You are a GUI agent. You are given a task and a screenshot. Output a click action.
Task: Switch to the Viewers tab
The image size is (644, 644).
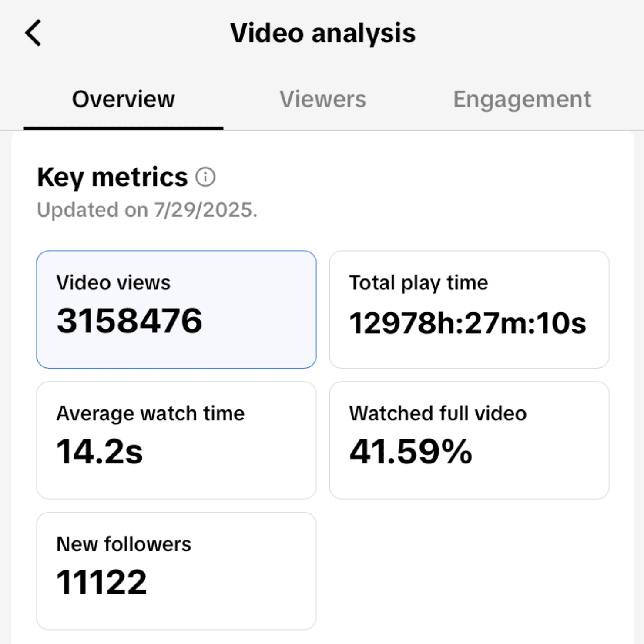(x=323, y=99)
